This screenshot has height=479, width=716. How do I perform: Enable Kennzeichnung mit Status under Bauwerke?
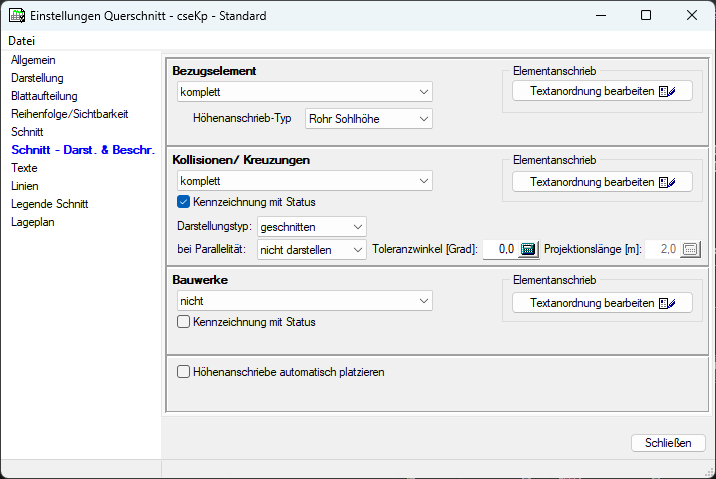click(183, 322)
